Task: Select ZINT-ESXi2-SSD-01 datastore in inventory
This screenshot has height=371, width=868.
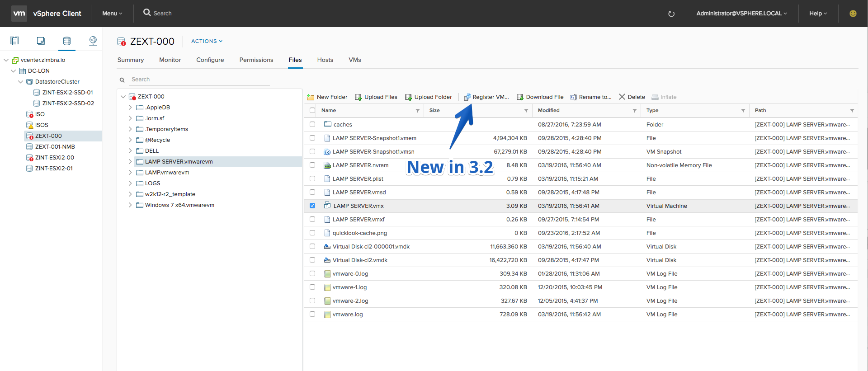Action: pyautogui.click(x=67, y=93)
